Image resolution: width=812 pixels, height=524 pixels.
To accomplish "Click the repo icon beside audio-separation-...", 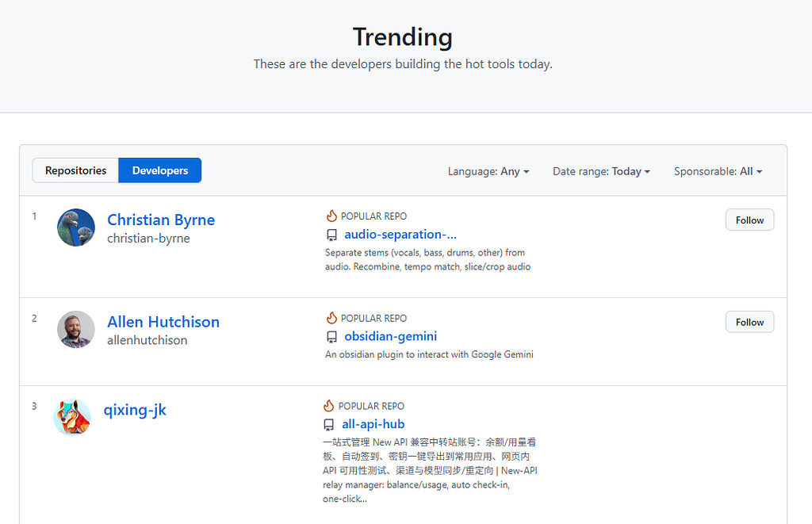I will [332, 235].
